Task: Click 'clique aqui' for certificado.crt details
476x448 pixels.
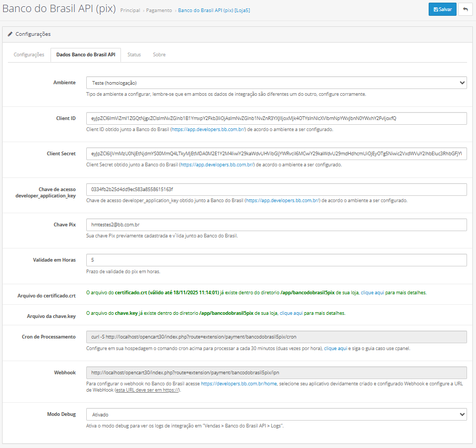Action: (372, 293)
